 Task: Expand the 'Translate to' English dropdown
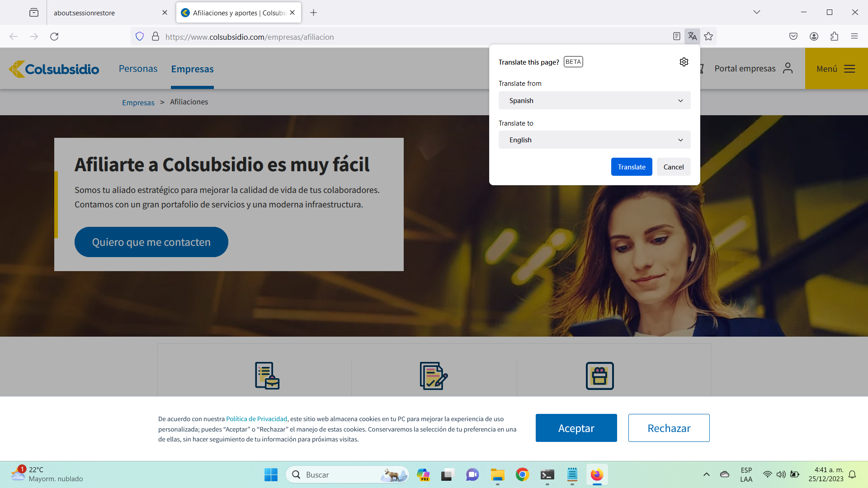(594, 140)
